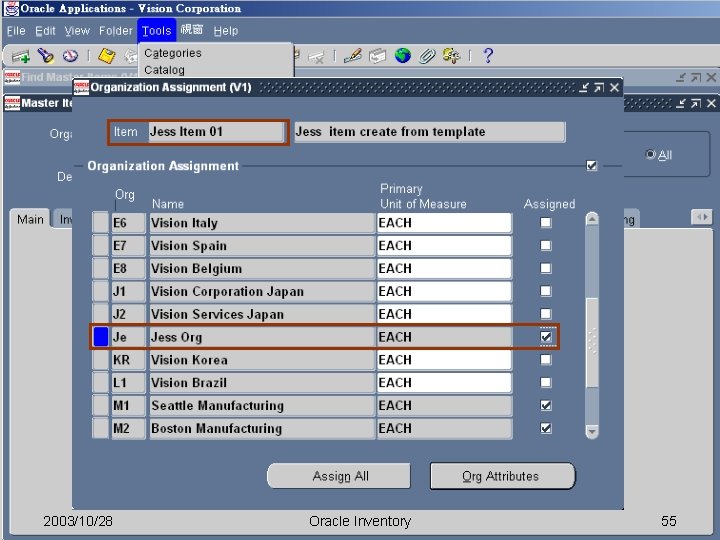
Task: Uncheck Assigned box for Boston Manufacturing
Action: 546,428
